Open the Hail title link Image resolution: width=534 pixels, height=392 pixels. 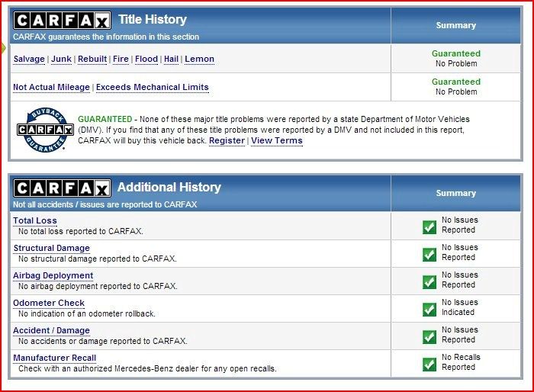tap(172, 59)
